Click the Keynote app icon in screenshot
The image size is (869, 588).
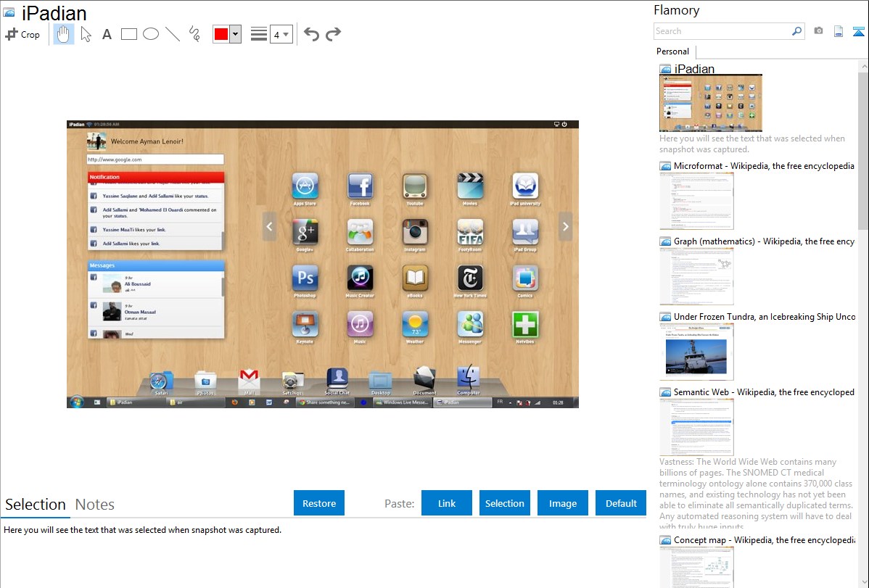point(305,324)
